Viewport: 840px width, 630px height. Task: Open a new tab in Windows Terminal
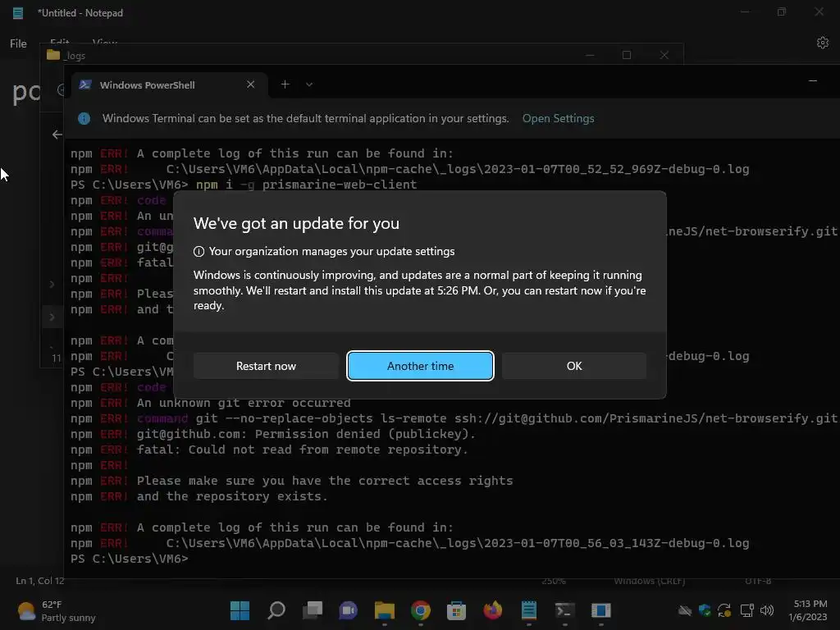pos(285,84)
